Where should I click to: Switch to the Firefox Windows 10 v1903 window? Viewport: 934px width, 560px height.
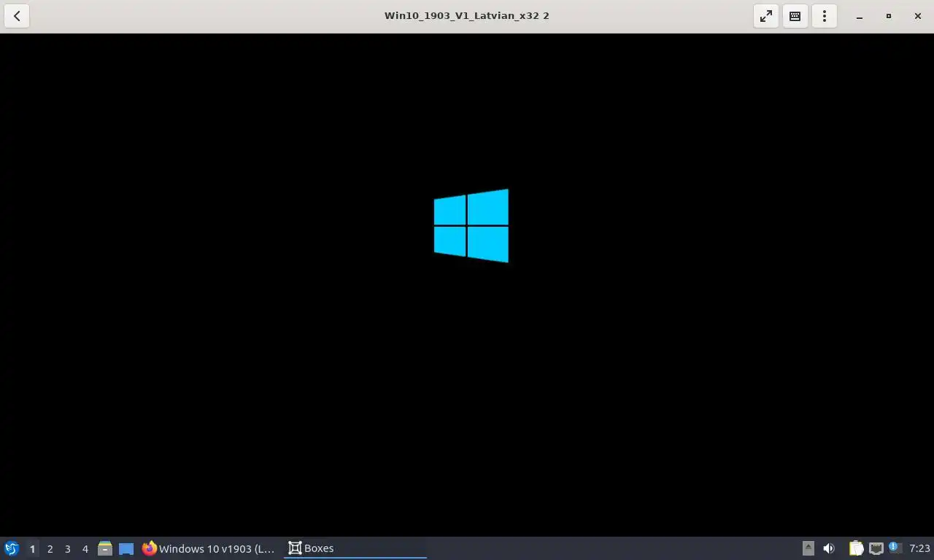pyautogui.click(x=209, y=548)
